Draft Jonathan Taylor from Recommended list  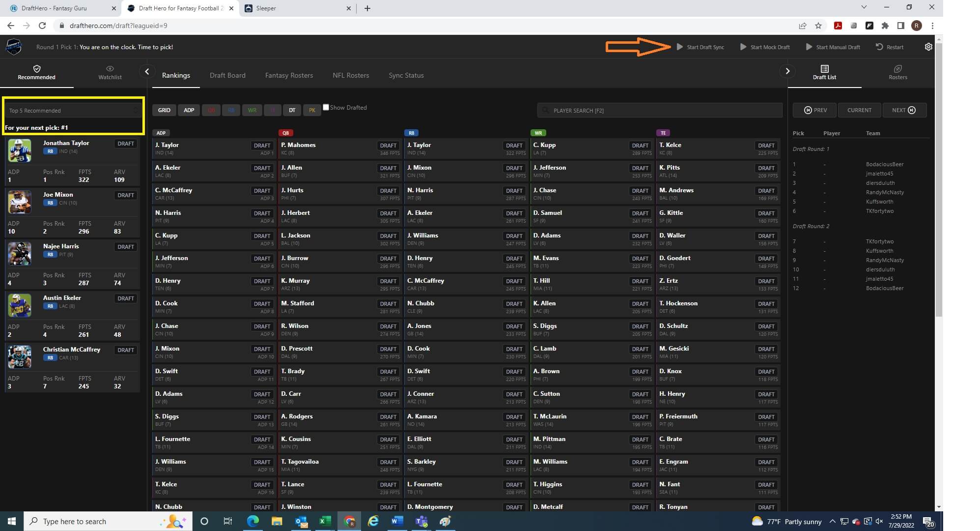click(126, 144)
